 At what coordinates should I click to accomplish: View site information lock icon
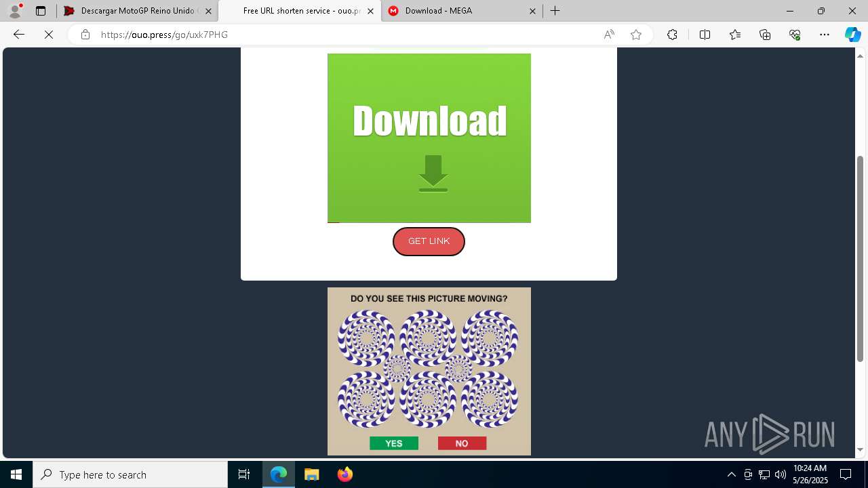85,35
